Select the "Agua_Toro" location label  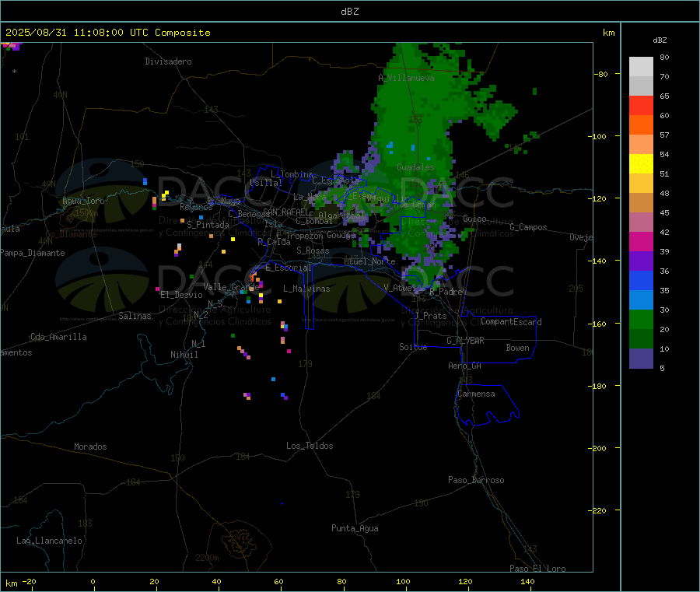coord(83,201)
